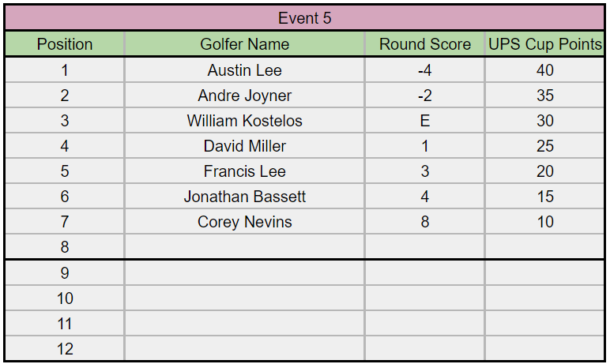
Task: Click the Event 5 title cell
Action: pyautogui.click(x=304, y=18)
